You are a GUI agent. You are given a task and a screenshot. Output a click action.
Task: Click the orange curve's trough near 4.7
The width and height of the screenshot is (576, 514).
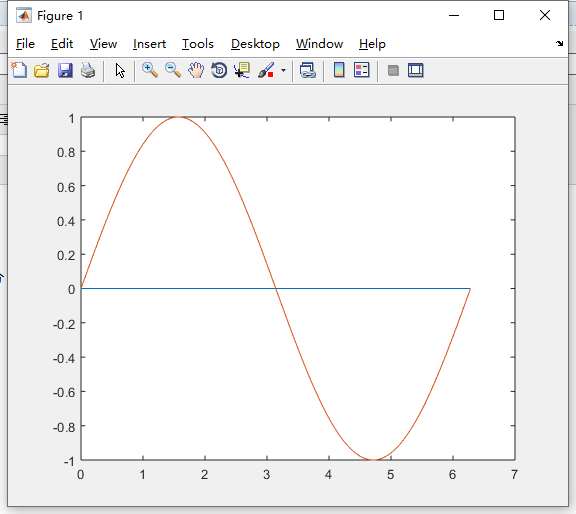point(373,459)
